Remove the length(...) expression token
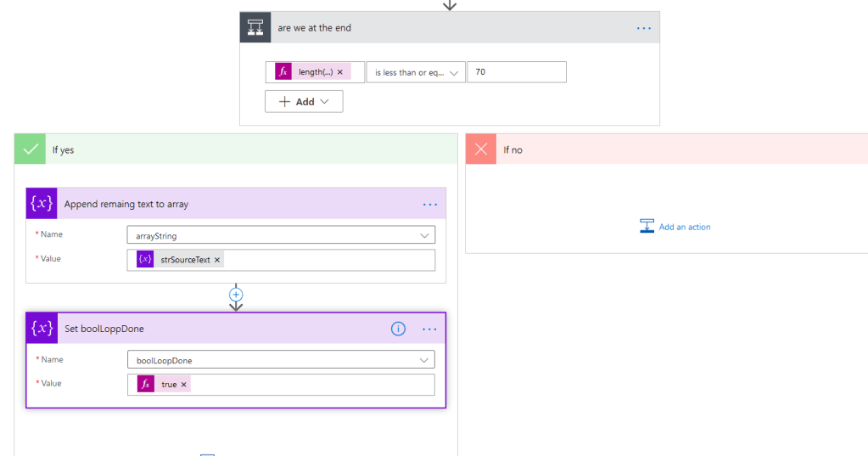The height and width of the screenshot is (456, 868). point(340,72)
